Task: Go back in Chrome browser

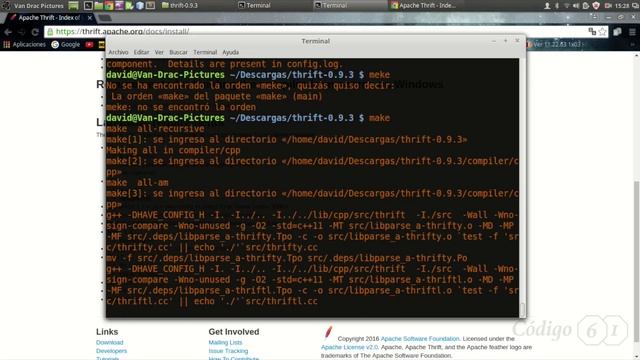Action: tap(8, 31)
